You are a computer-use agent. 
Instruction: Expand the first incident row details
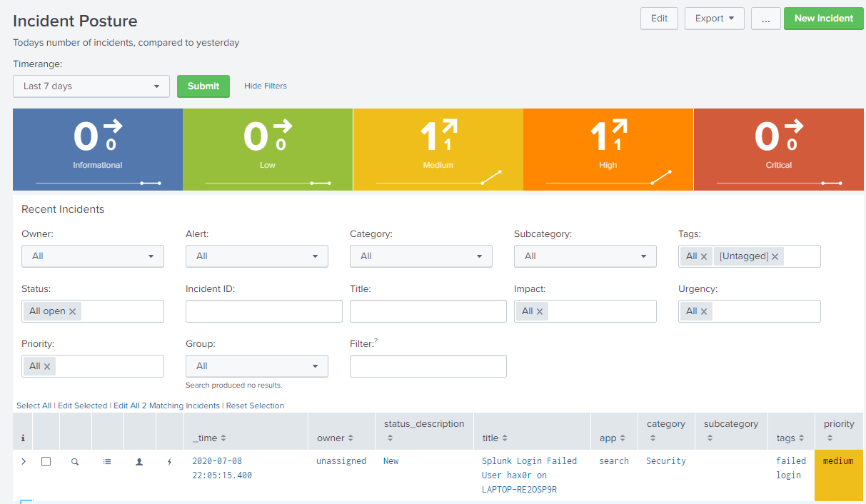tap(24, 462)
